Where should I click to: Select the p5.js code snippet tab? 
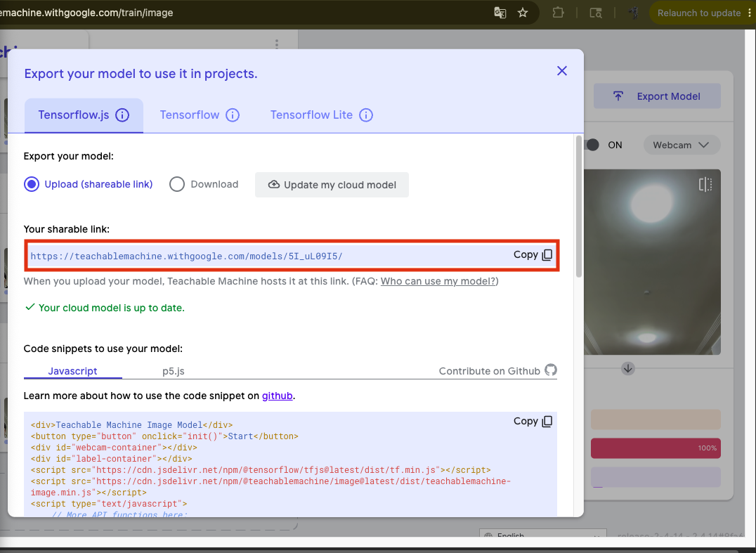173,371
